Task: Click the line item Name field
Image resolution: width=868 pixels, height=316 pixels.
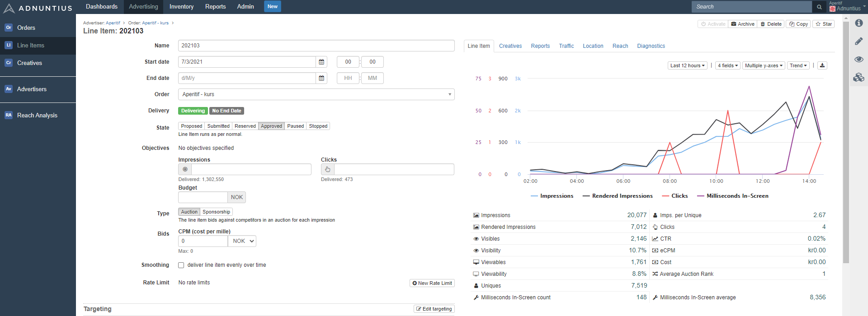Action: click(316, 46)
